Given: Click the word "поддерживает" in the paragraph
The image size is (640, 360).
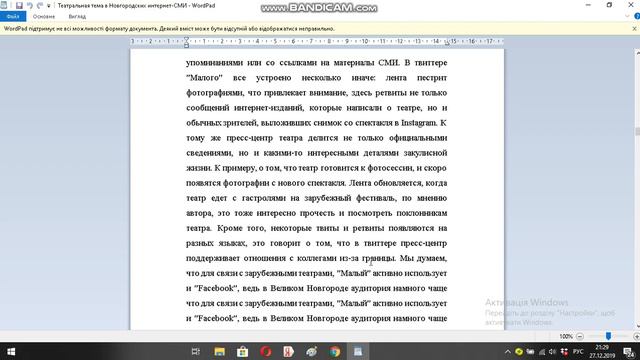Looking at the screenshot, I should pyautogui.click(x=212, y=258).
